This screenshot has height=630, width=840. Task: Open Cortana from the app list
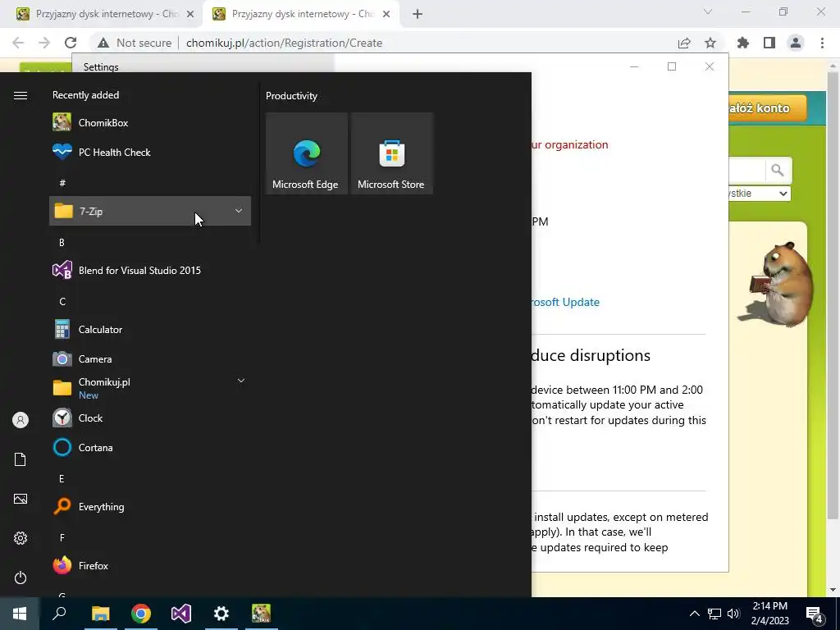point(150,447)
